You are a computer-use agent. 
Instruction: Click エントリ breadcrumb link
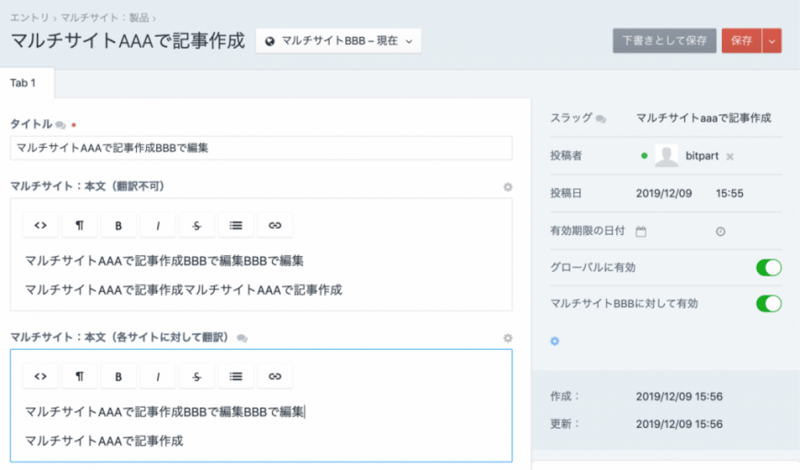(x=30, y=16)
